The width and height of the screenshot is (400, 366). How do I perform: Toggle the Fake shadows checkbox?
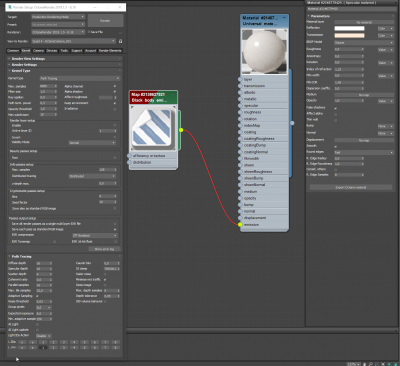pyautogui.click(x=335, y=108)
